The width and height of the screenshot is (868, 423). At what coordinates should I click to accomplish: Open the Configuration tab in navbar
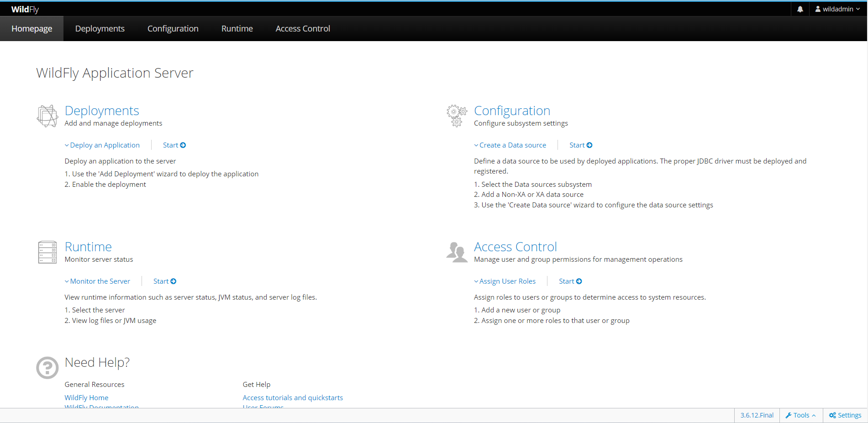(173, 29)
